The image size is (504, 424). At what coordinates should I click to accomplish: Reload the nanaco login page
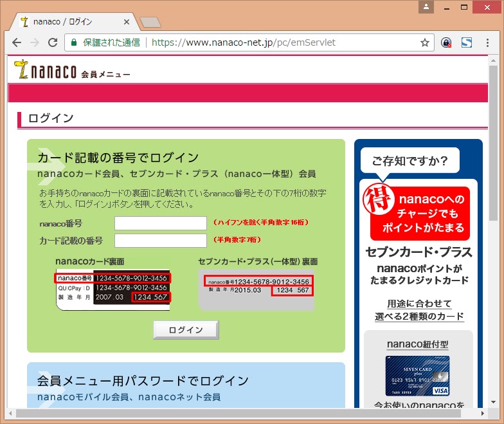(x=53, y=42)
